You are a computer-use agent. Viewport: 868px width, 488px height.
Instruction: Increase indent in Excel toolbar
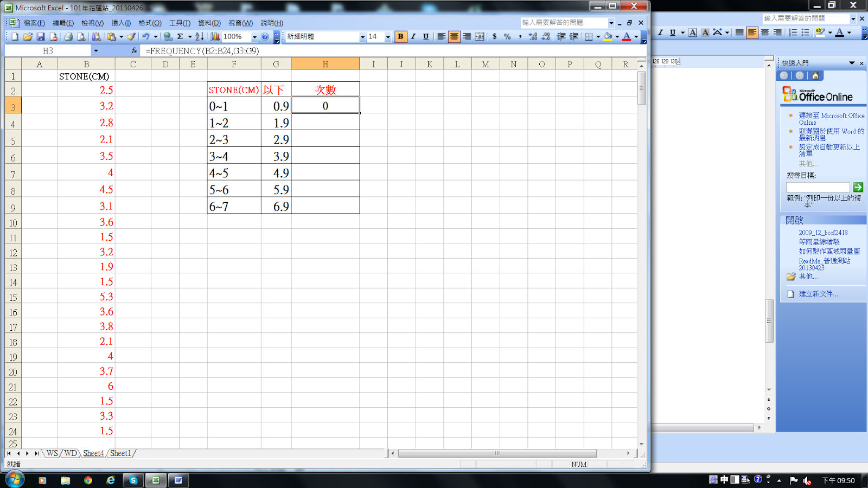(x=574, y=37)
